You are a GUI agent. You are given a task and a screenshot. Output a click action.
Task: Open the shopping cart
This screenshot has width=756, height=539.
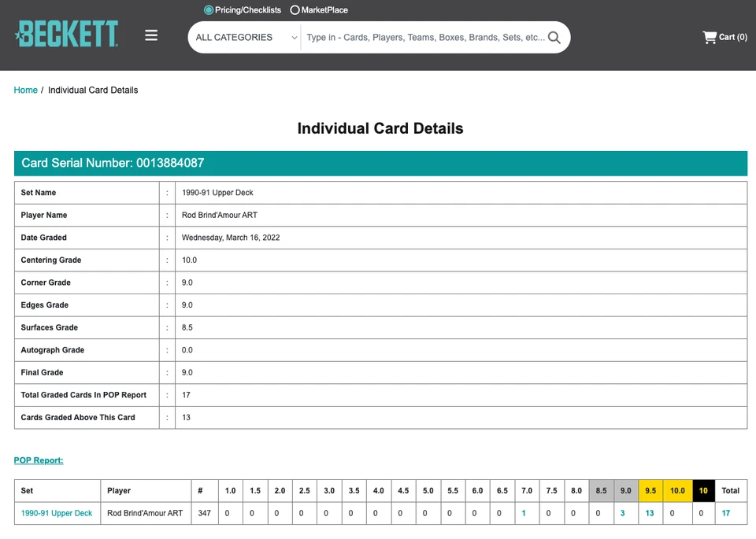click(x=724, y=37)
